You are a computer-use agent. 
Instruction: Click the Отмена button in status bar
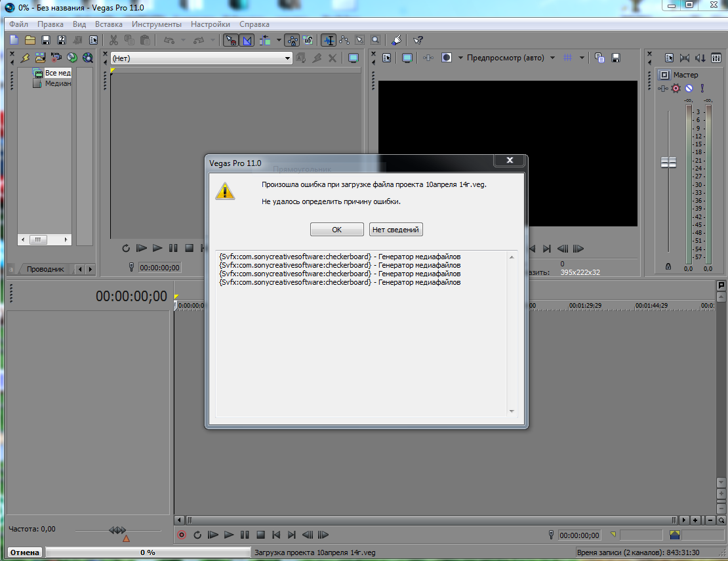tap(25, 552)
